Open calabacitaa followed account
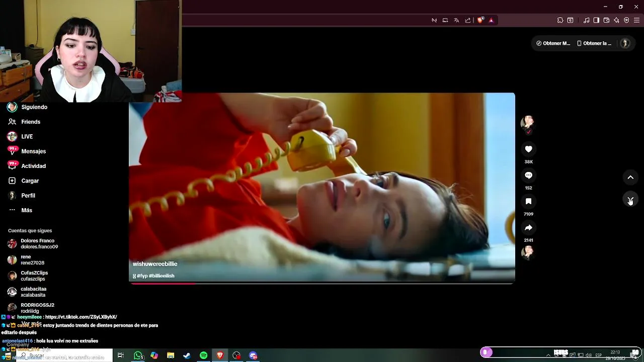The width and height of the screenshot is (644, 362). [x=27, y=292]
